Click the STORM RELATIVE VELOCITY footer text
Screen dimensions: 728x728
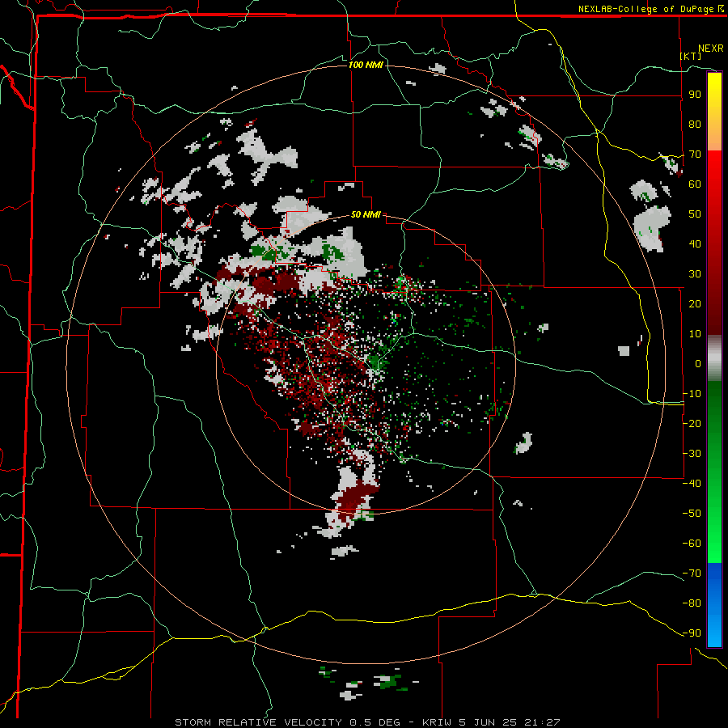[x=260, y=722]
